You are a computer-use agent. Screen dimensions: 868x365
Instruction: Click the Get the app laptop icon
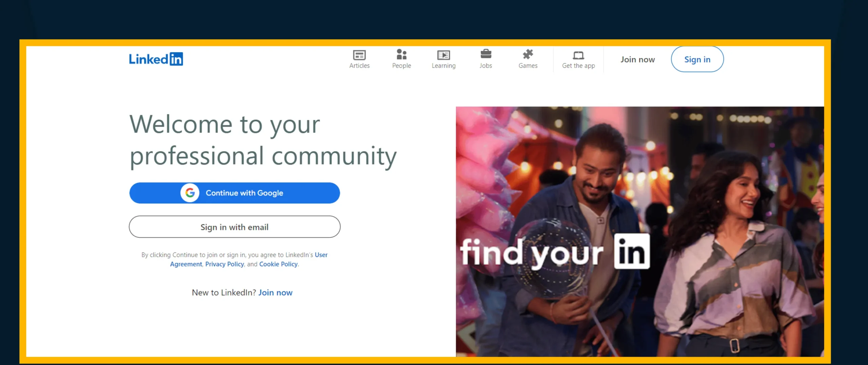pos(578,55)
